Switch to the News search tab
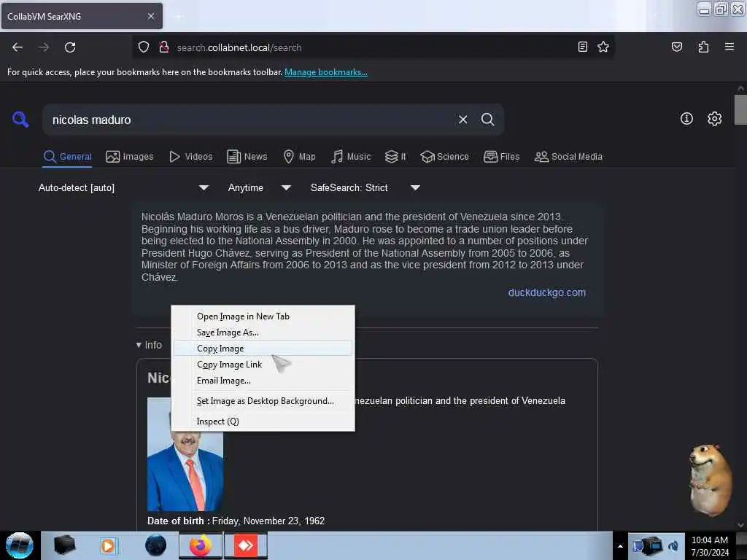Screen dimensions: 747x560 [x=247, y=157]
